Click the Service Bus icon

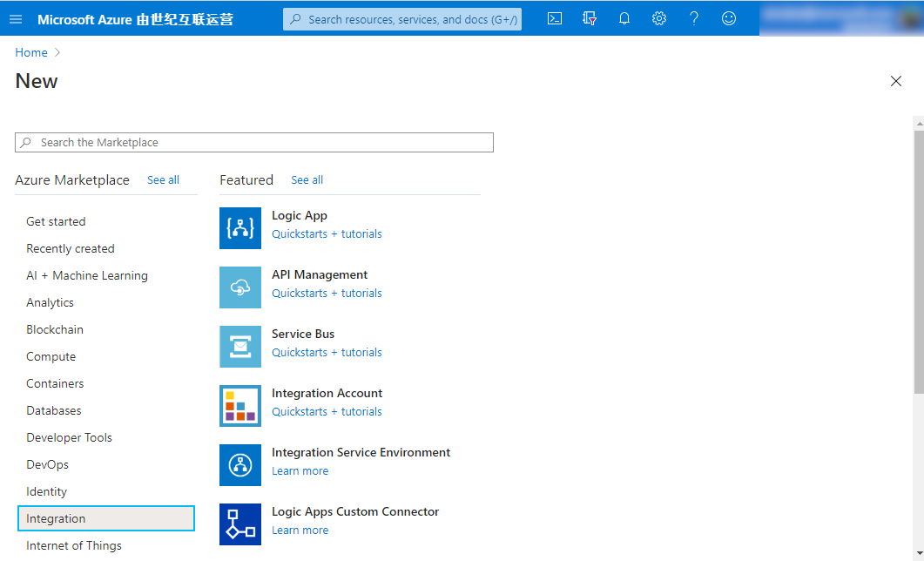[x=240, y=347]
